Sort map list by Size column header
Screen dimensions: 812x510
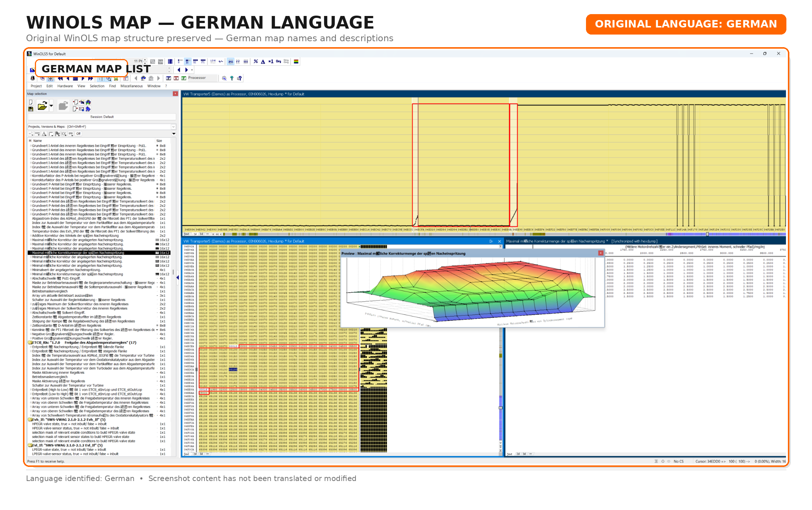(x=159, y=141)
